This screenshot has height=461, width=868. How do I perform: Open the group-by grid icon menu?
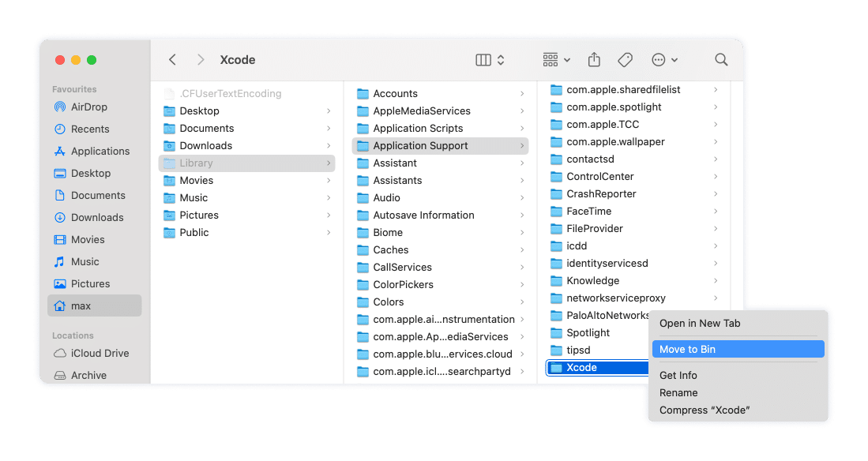pyautogui.click(x=556, y=60)
